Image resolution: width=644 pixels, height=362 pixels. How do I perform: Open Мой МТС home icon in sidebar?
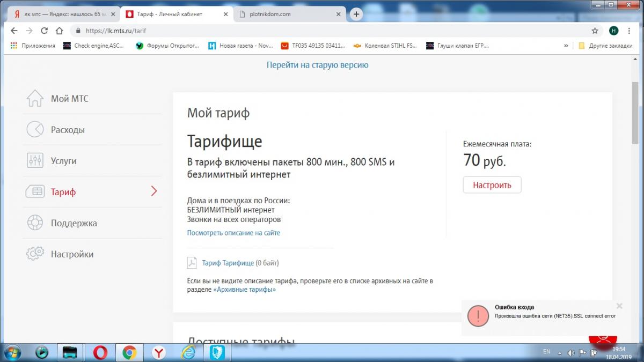pyautogui.click(x=35, y=99)
